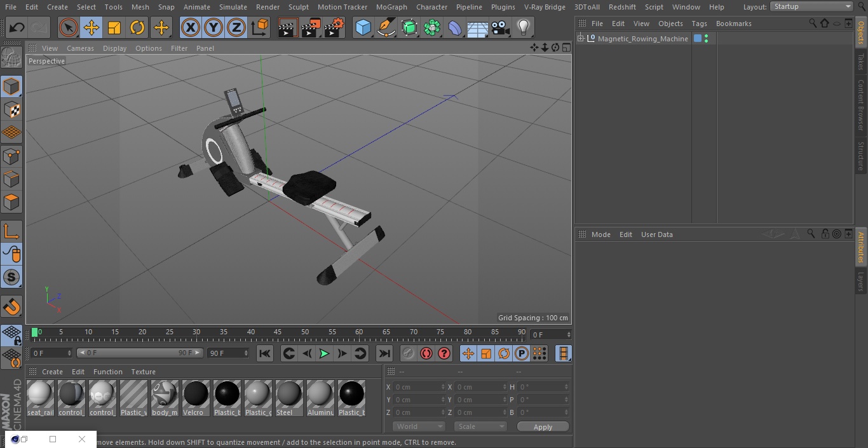The width and height of the screenshot is (868, 448).
Task: Activate the Rotate tool
Action: coord(137,28)
